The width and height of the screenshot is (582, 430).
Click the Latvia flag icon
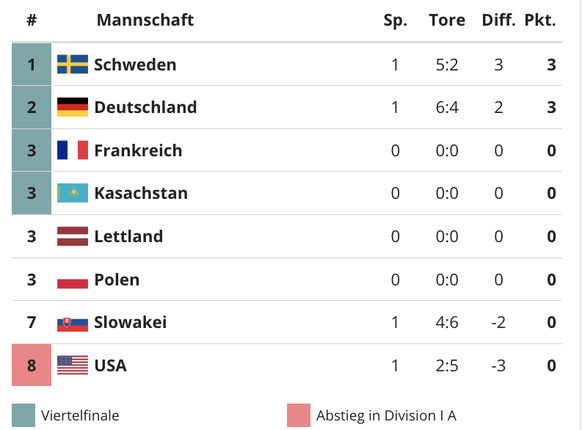point(72,236)
